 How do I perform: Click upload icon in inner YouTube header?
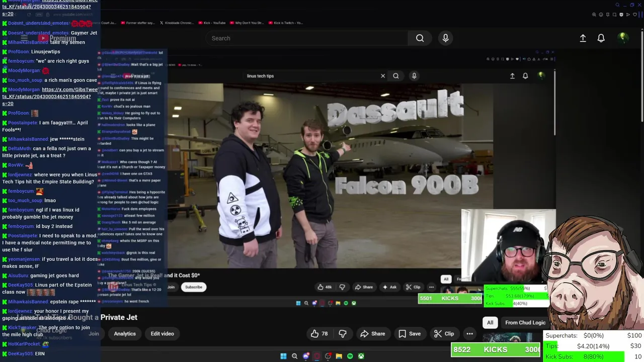tap(512, 76)
